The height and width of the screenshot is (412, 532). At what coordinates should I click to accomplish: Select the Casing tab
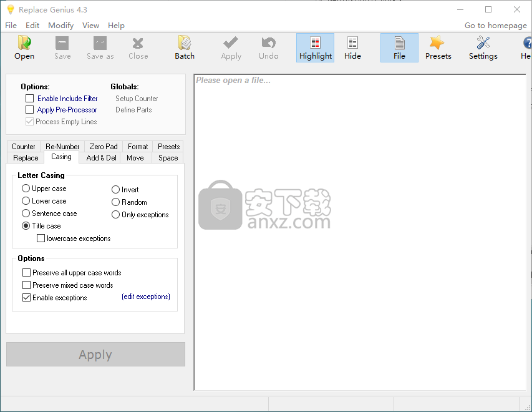pyautogui.click(x=61, y=157)
